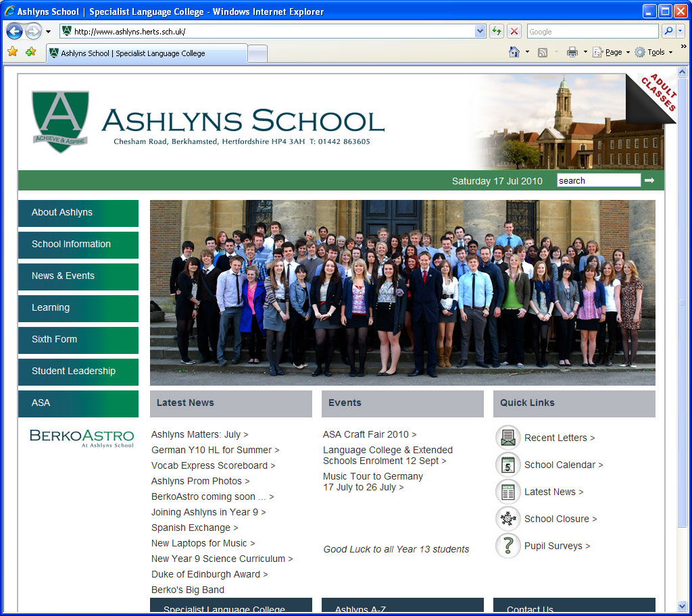Image resolution: width=692 pixels, height=616 pixels.
Task: Click the Pupil Surveys question mark icon
Action: tap(508, 545)
